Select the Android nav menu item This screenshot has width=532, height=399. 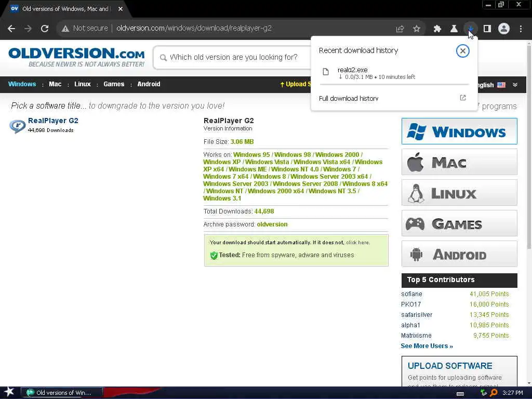(149, 84)
